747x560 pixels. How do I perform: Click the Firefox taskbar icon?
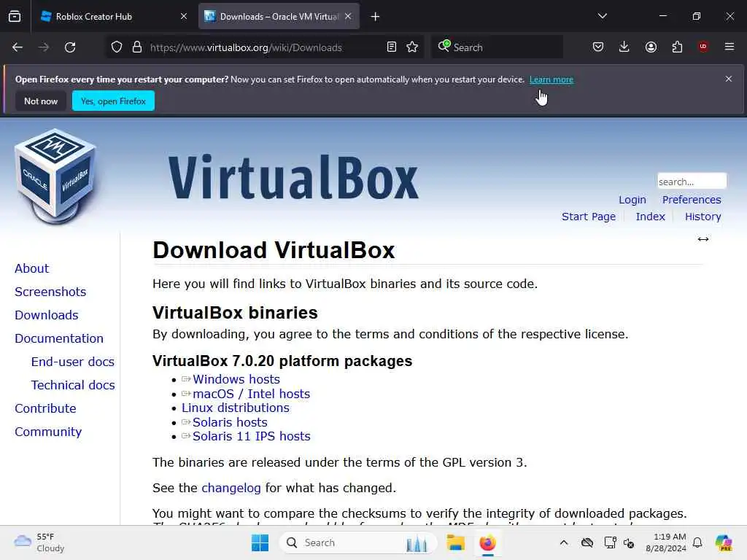[487, 542]
